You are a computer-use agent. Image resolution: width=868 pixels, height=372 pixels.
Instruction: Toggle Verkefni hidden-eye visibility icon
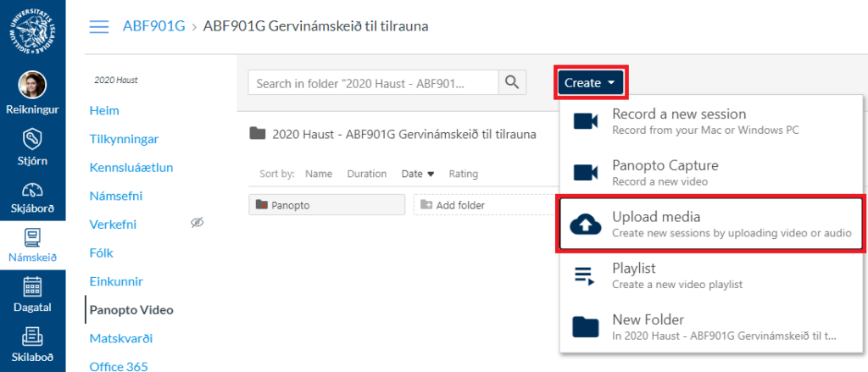(197, 223)
